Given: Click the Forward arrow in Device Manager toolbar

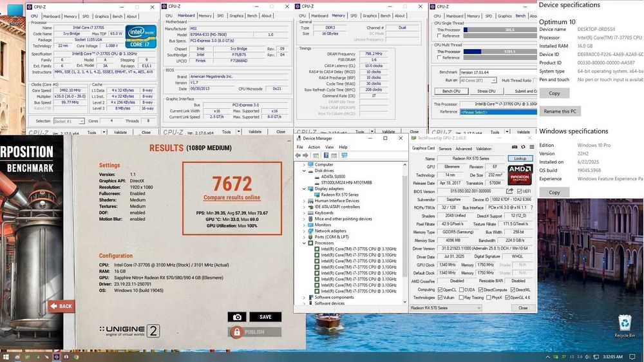Looking at the screenshot, I should (x=305, y=155).
